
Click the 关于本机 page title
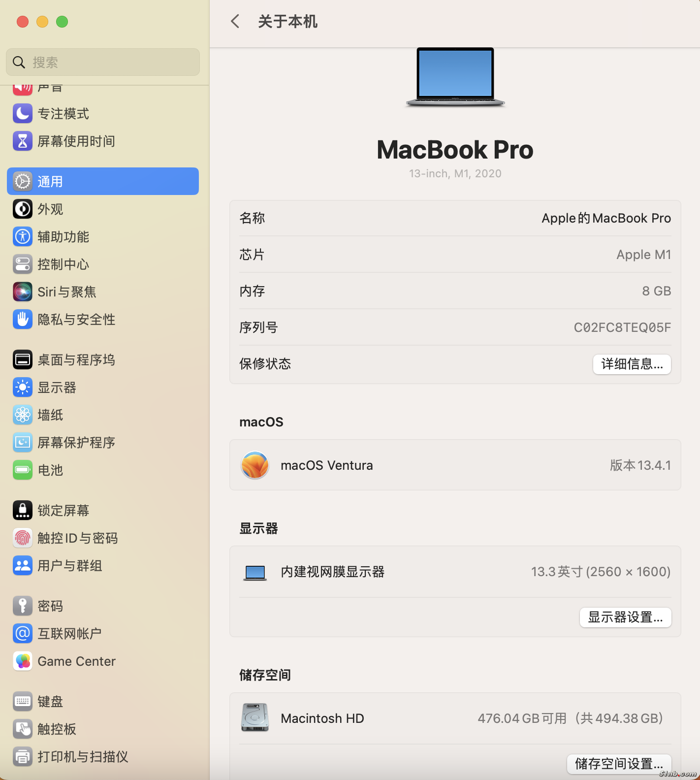click(288, 21)
